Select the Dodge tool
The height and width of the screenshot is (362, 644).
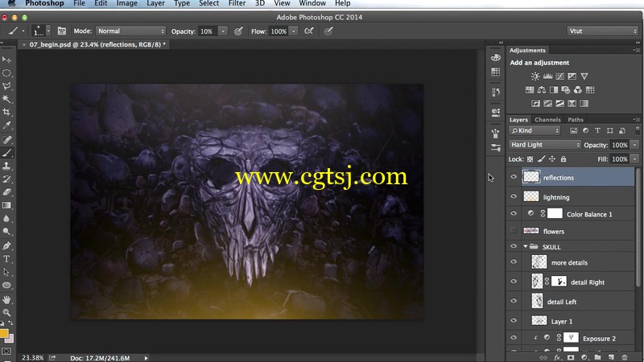tap(6, 232)
